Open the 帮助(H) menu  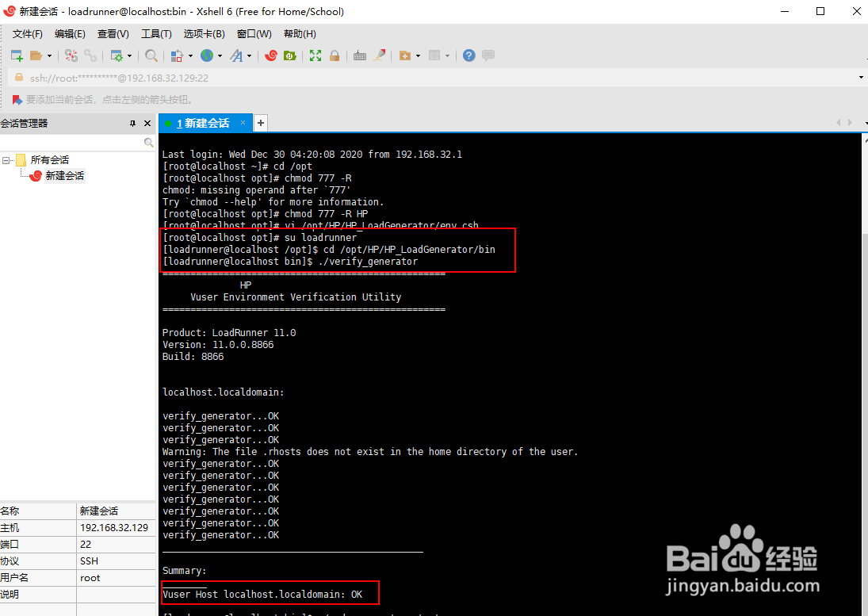(x=300, y=34)
